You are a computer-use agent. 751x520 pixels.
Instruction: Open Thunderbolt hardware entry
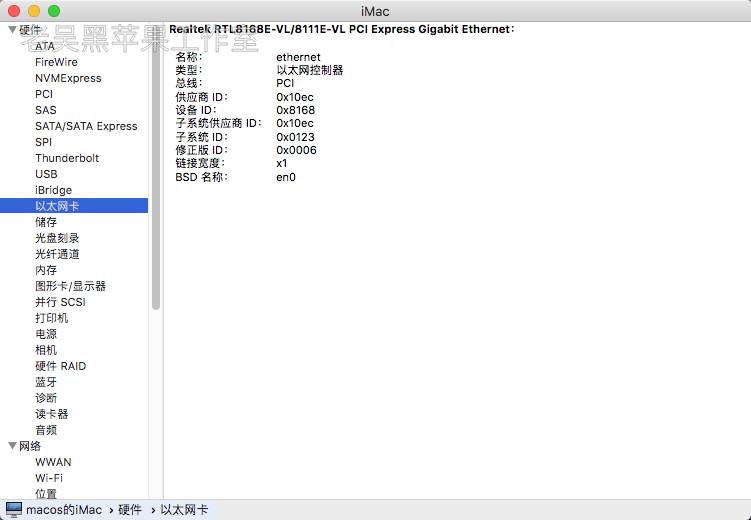coord(67,158)
